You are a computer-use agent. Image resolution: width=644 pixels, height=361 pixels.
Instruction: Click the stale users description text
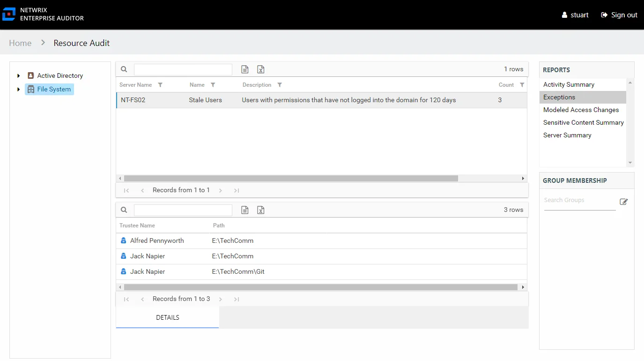pos(349,100)
